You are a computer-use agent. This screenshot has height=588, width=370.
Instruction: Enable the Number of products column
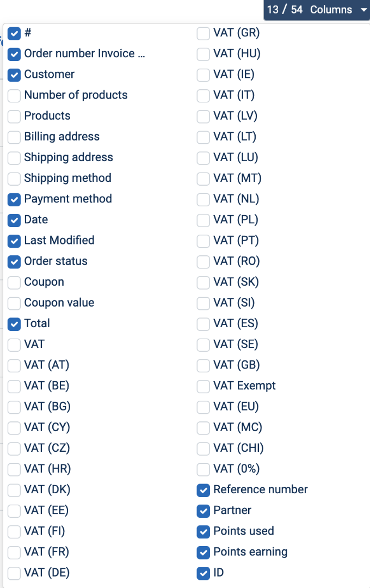(x=15, y=95)
